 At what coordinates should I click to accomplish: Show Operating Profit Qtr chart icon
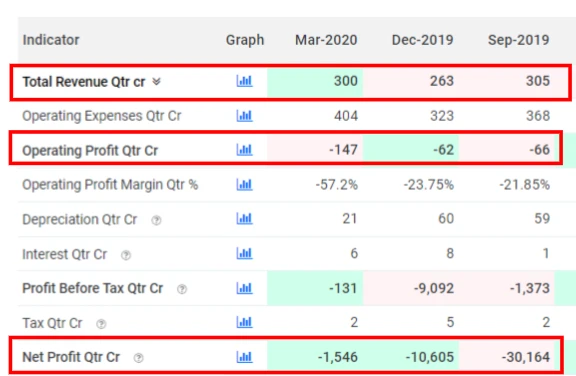(244, 149)
